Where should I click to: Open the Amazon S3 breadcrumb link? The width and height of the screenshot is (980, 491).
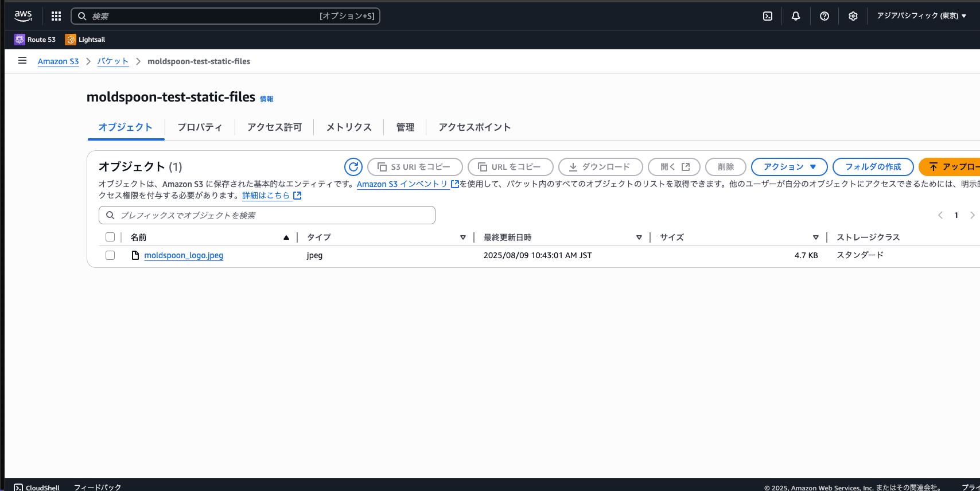(x=59, y=61)
